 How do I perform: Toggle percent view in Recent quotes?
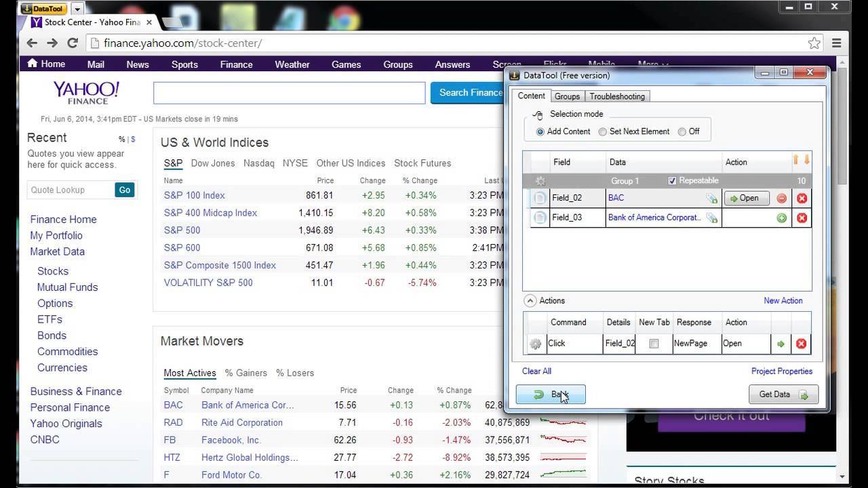click(122, 139)
